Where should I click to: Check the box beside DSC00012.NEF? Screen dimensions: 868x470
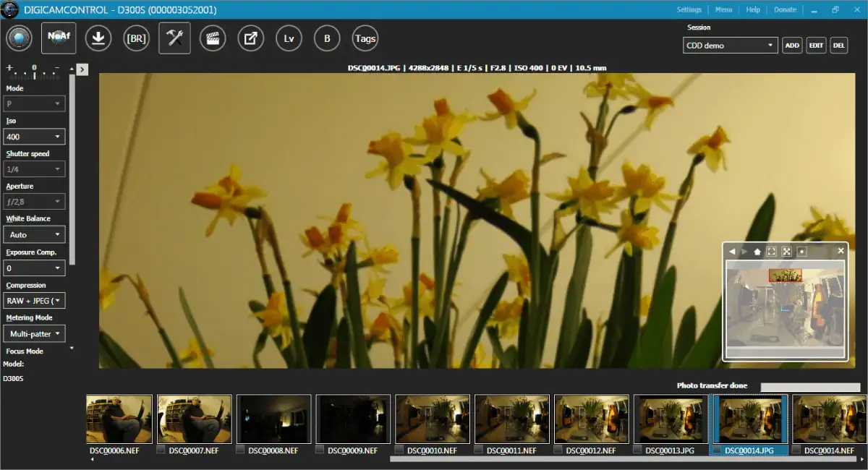point(559,450)
